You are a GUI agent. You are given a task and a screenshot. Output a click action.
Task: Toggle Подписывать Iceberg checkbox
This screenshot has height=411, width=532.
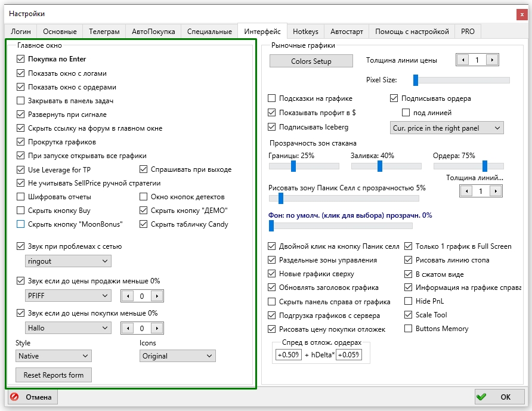coord(271,127)
